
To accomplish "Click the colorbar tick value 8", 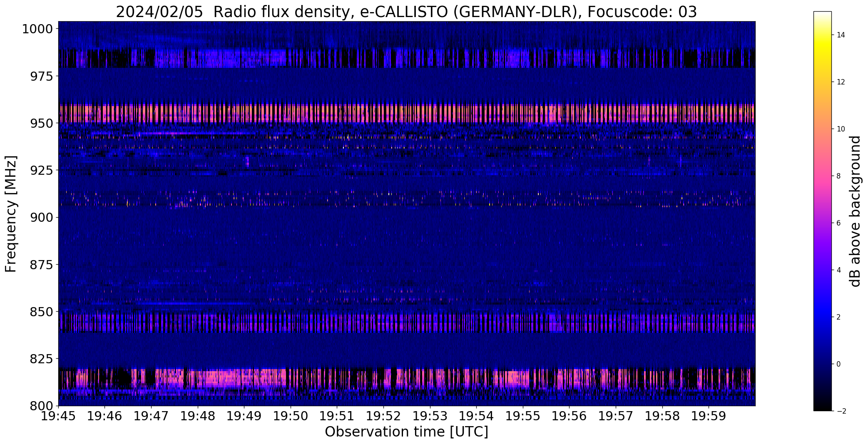I will pyautogui.click(x=838, y=176).
